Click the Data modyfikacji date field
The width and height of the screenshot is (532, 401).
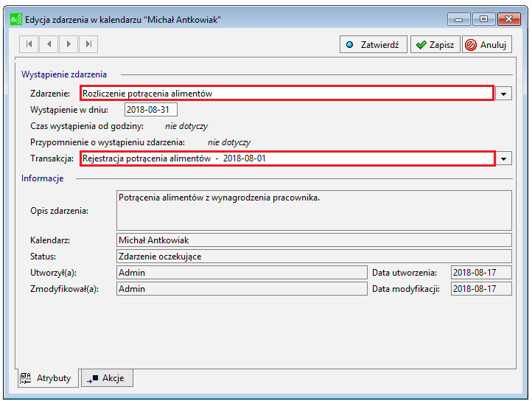[x=481, y=289]
